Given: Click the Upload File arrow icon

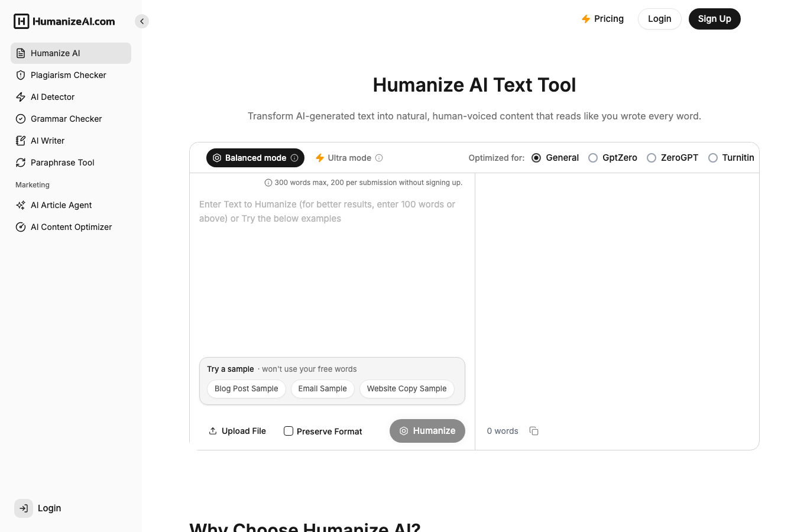Looking at the screenshot, I should click(x=213, y=431).
